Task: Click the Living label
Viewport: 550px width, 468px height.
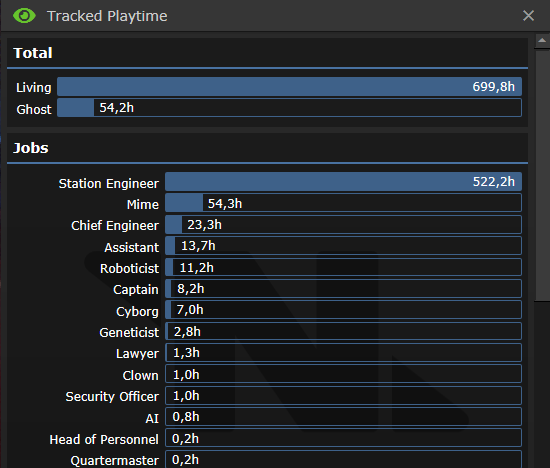Action: (x=34, y=87)
